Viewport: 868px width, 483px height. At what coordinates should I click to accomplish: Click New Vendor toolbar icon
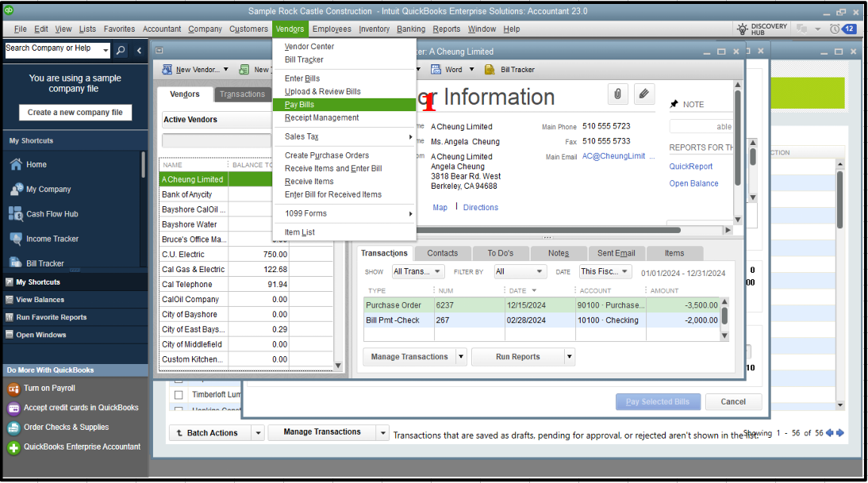pos(167,70)
